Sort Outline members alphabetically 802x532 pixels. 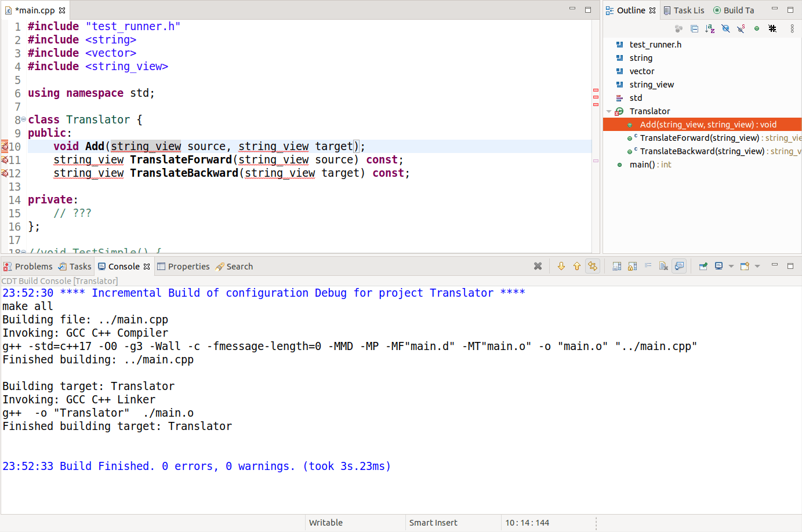(710, 28)
